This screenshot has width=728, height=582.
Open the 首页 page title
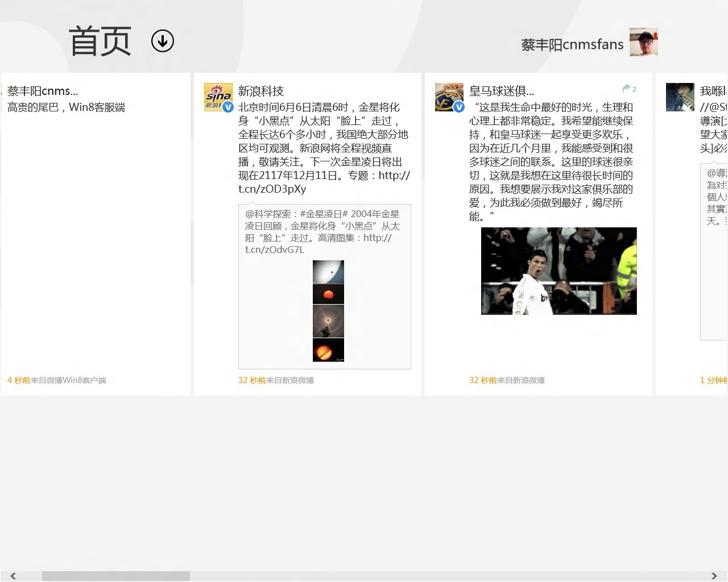100,41
